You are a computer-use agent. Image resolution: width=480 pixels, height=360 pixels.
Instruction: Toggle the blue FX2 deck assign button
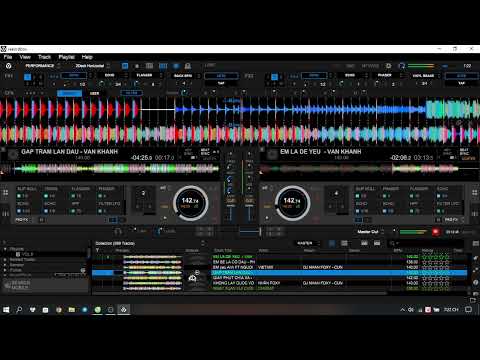tap(274, 77)
